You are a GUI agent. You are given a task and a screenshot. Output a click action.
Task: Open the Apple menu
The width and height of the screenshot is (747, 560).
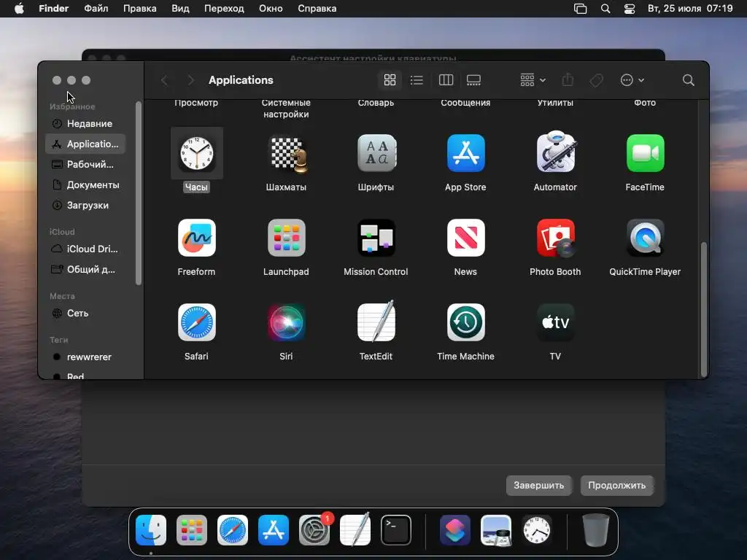pos(19,9)
